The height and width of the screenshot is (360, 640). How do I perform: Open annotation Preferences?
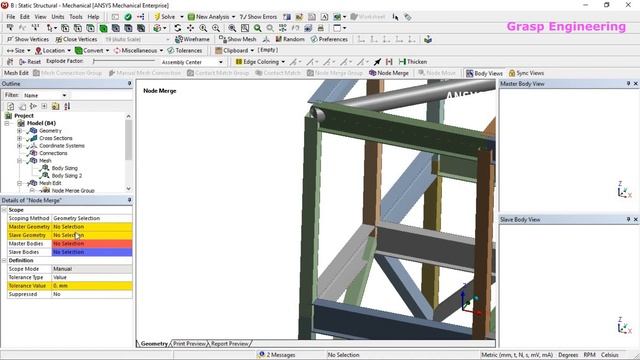click(329, 39)
